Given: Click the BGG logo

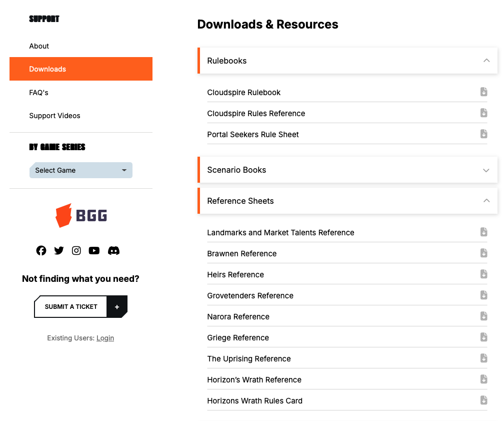Looking at the screenshot, I should click(x=81, y=215).
